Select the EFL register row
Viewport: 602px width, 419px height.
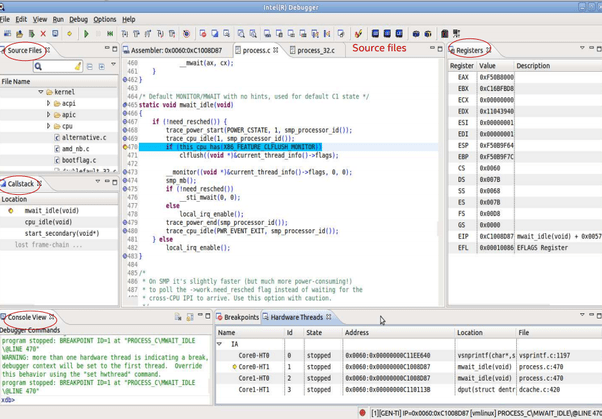[x=525, y=248]
